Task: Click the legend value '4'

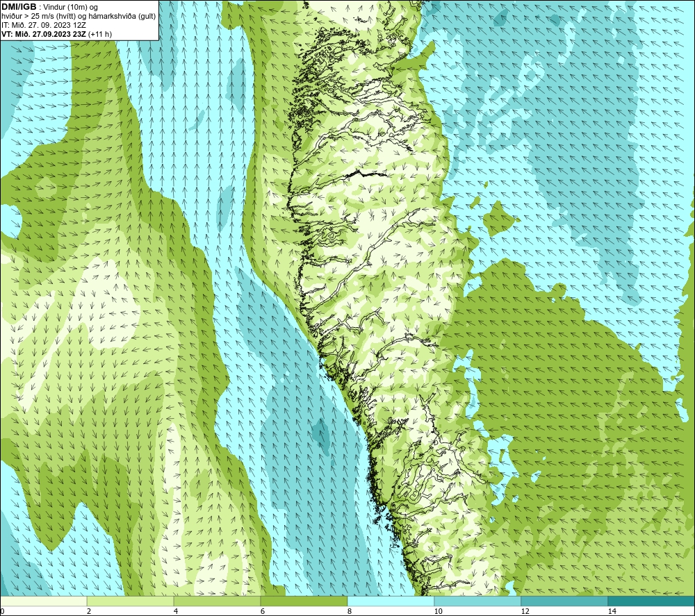Action: pos(176,611)
